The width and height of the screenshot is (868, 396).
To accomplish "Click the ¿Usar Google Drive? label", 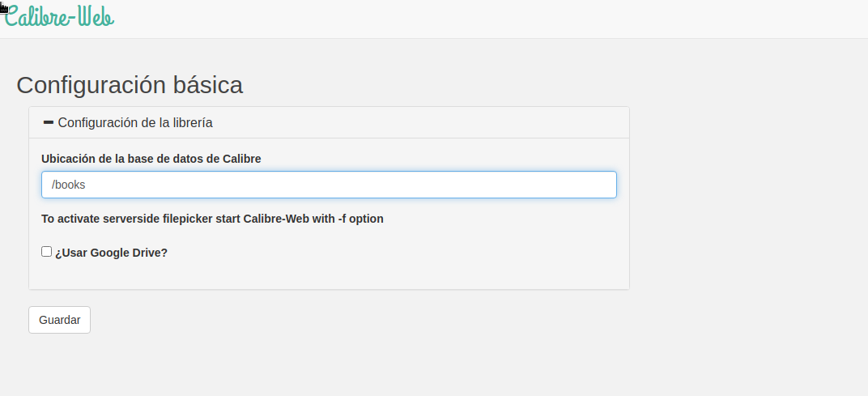I will 111,253.
